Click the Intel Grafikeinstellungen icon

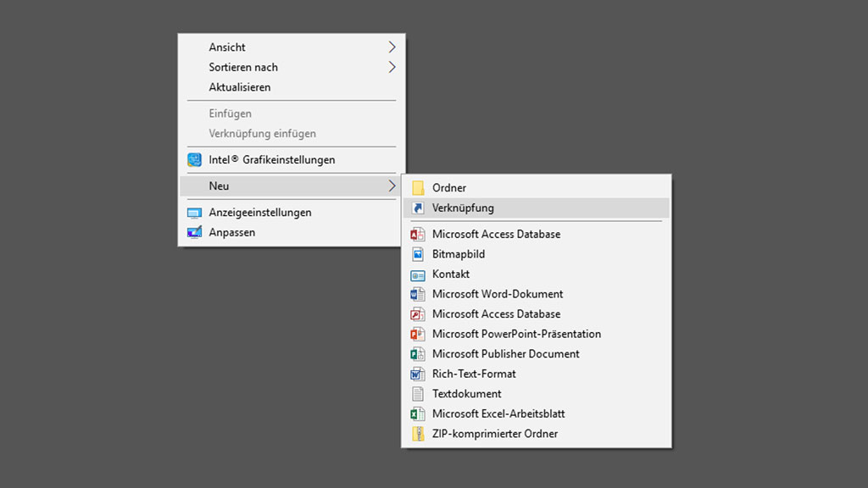[194, 160]
